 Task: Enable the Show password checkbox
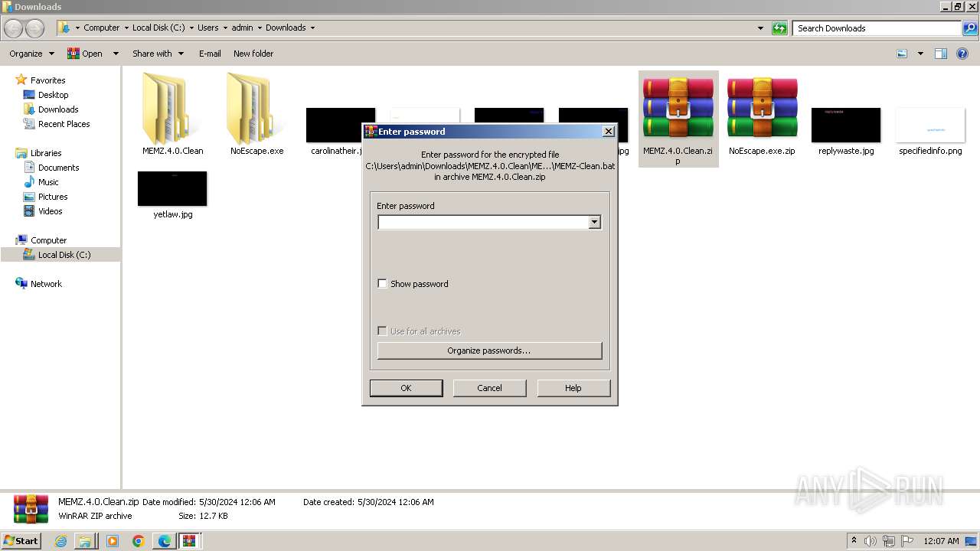382,284
